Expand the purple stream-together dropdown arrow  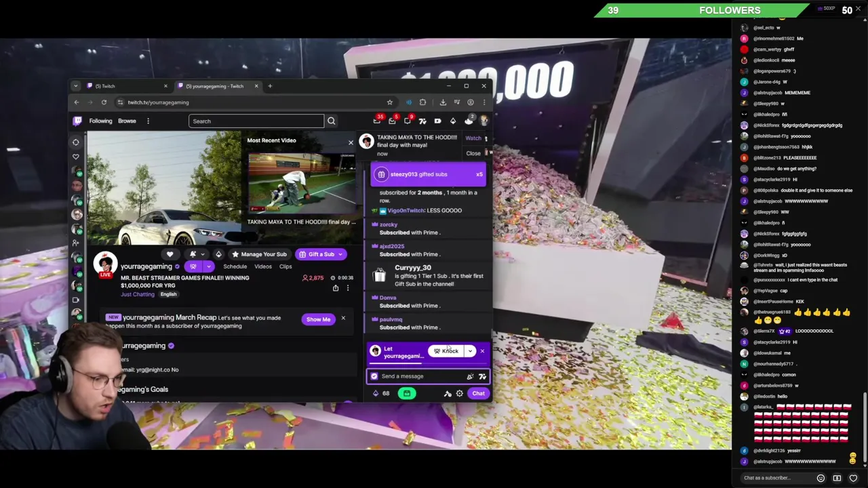point(209,266)
